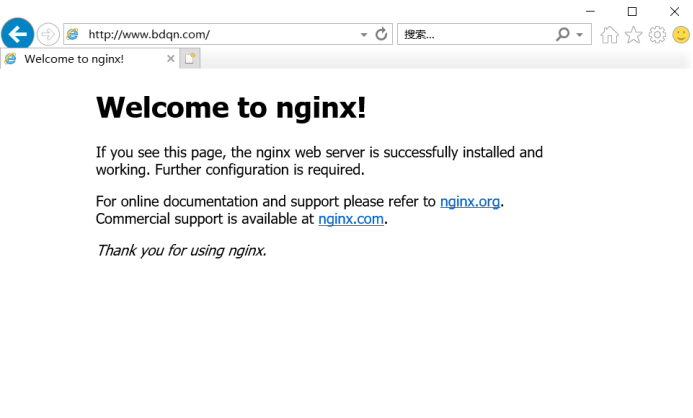
Task: Minimize the browser window
Action: pyautogui.click(x=590, y=11)
